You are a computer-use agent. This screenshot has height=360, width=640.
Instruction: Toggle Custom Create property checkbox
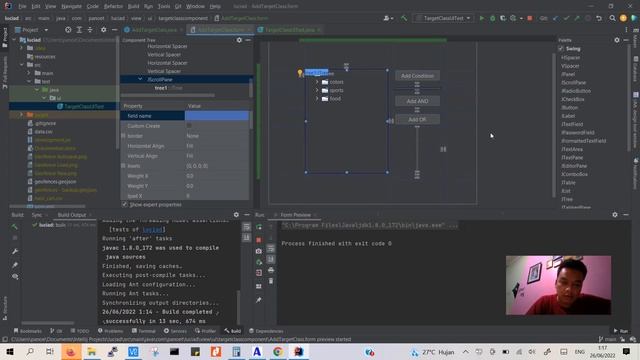coord(189,126)
